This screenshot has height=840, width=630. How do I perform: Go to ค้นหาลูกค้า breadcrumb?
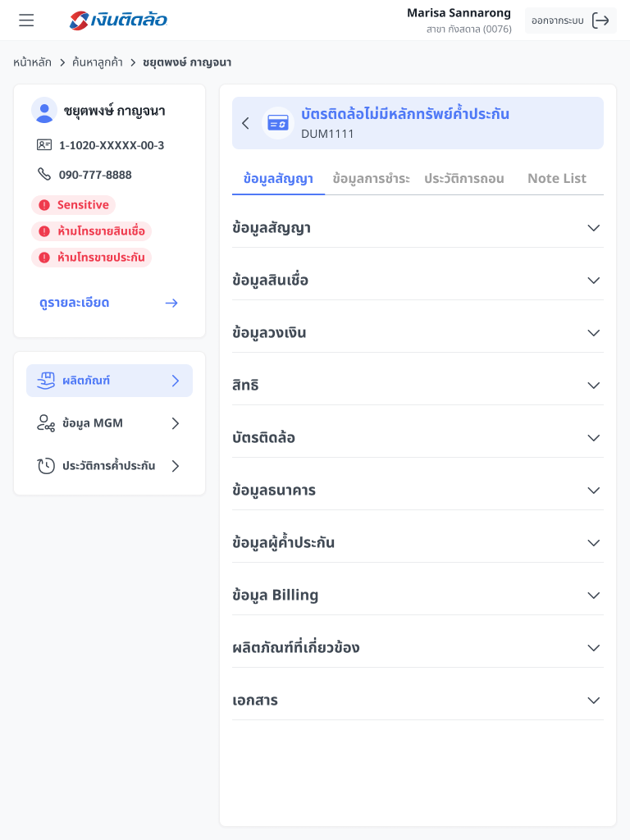(x=97, y=62)
